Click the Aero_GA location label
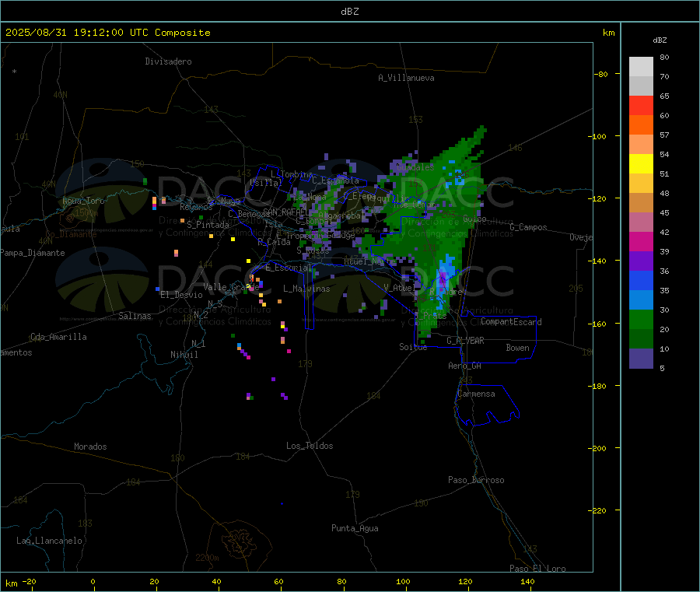 (465, 366)
